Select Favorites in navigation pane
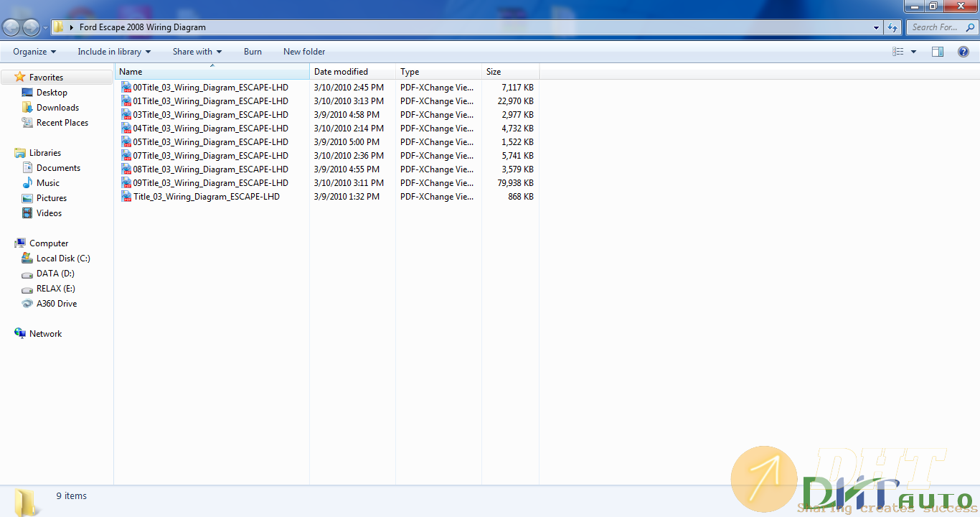The width and height of the screenshot is (980, 517). click(46, 78)
